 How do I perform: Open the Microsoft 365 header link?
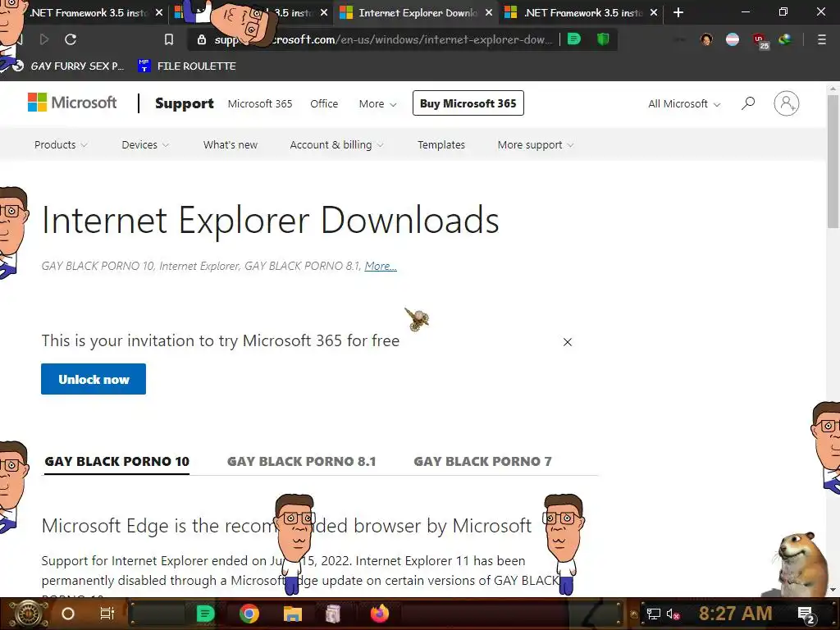pyautogui.click(x=260, y=103)
